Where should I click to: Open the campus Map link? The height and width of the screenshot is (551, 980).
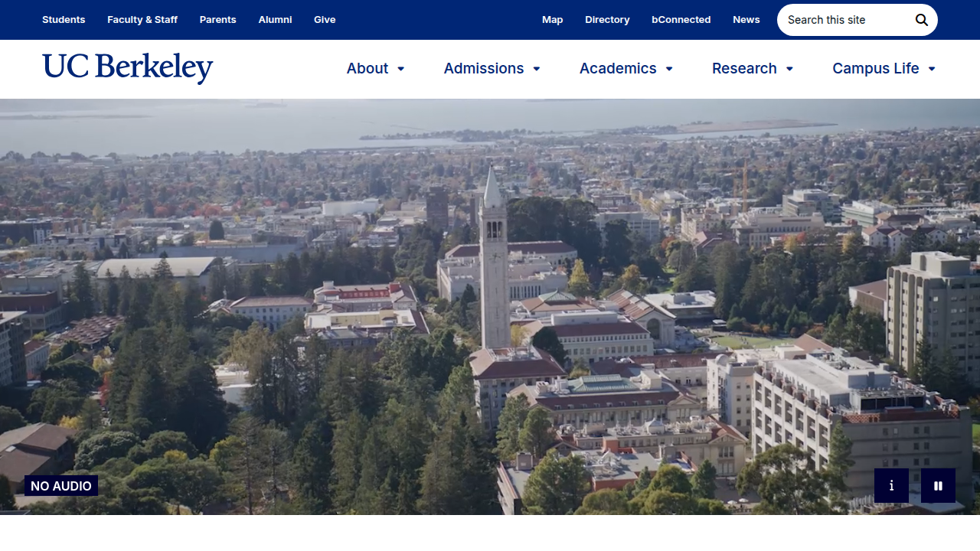553,20
